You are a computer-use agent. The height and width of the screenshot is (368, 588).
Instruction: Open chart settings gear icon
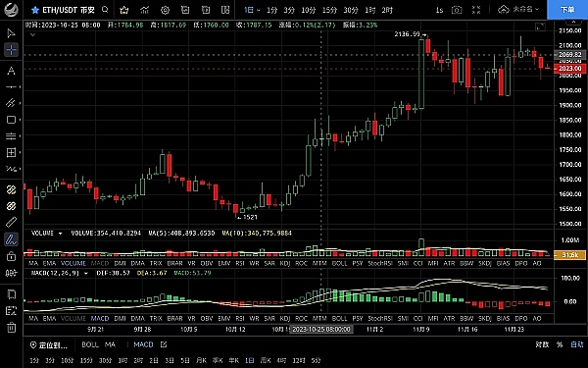pos(165,10)
